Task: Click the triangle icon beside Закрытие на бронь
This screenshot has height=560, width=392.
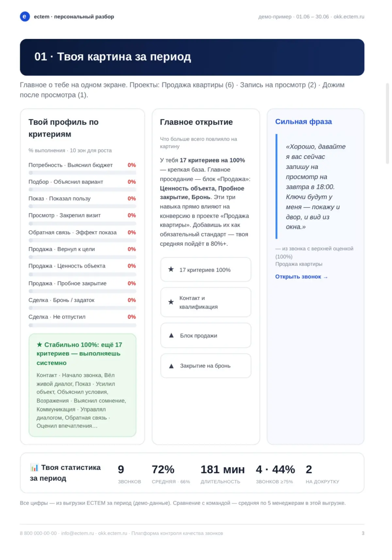Action: (x=171, y=366)
